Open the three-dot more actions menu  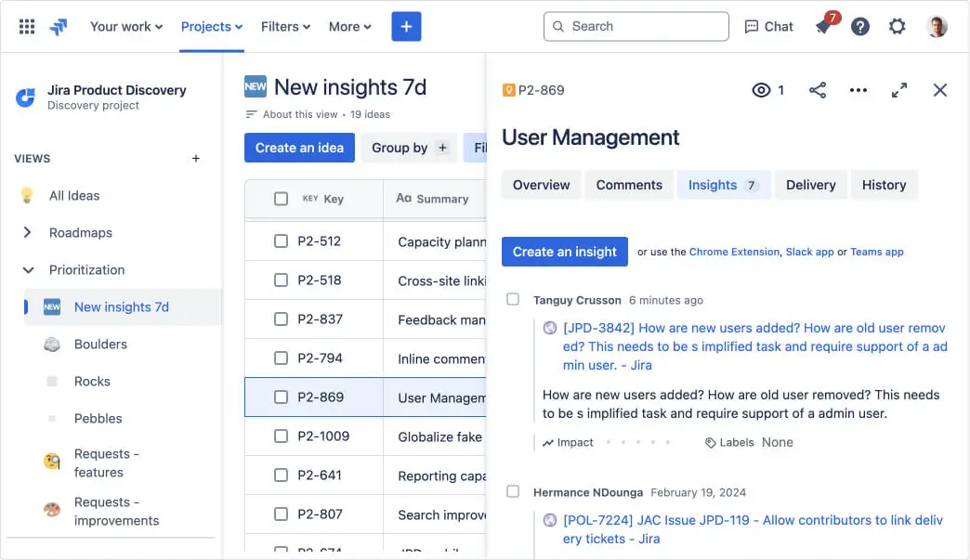[x=858, y=90]
